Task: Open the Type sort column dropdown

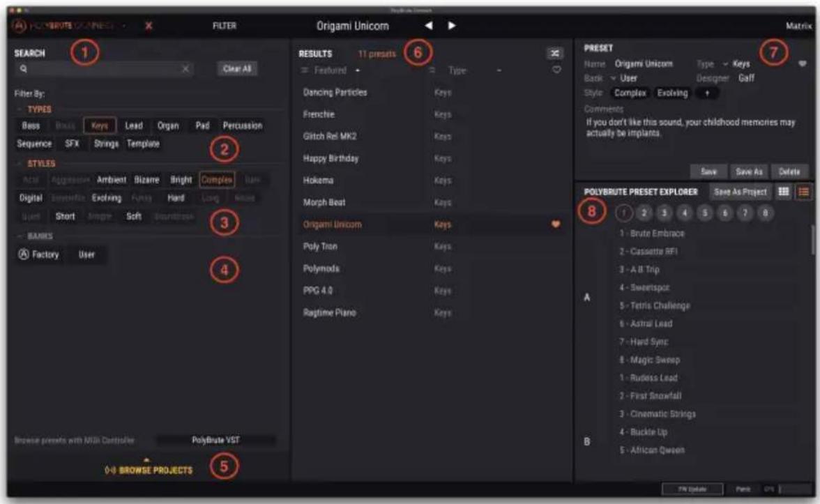Action: [x=466, y=70]
